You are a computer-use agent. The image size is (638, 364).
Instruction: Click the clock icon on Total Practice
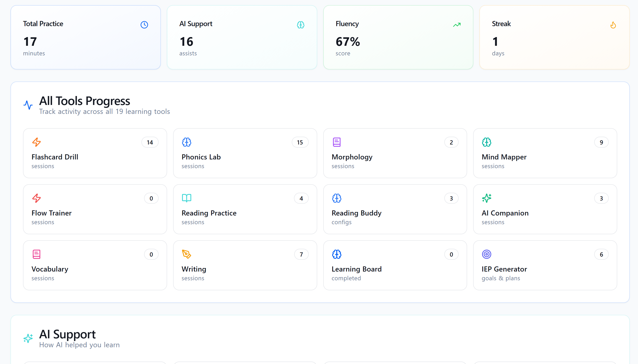tap(144, 25)
